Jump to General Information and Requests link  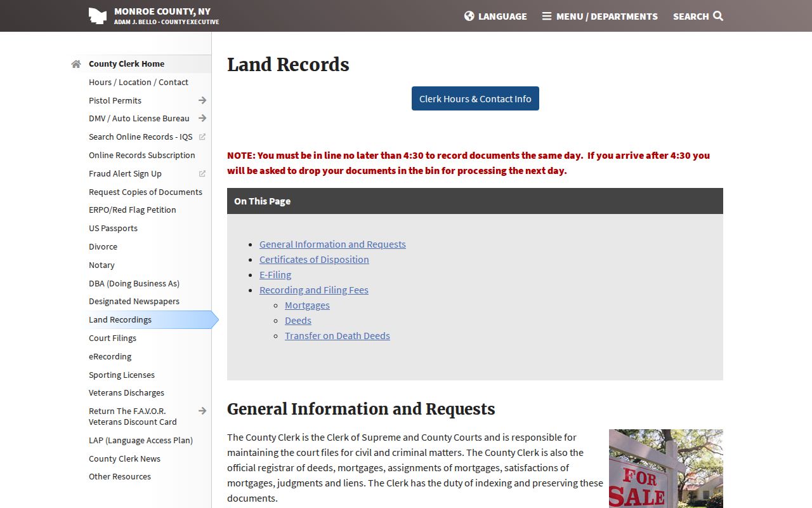click(332, 244)
